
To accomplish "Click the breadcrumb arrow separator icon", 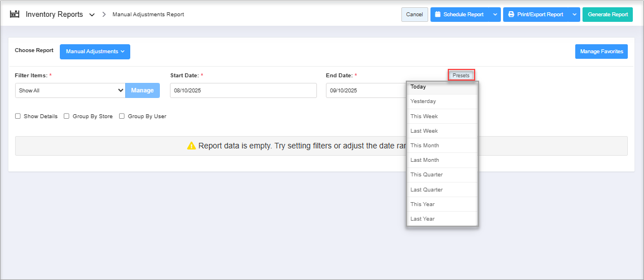I will point(104,15).
